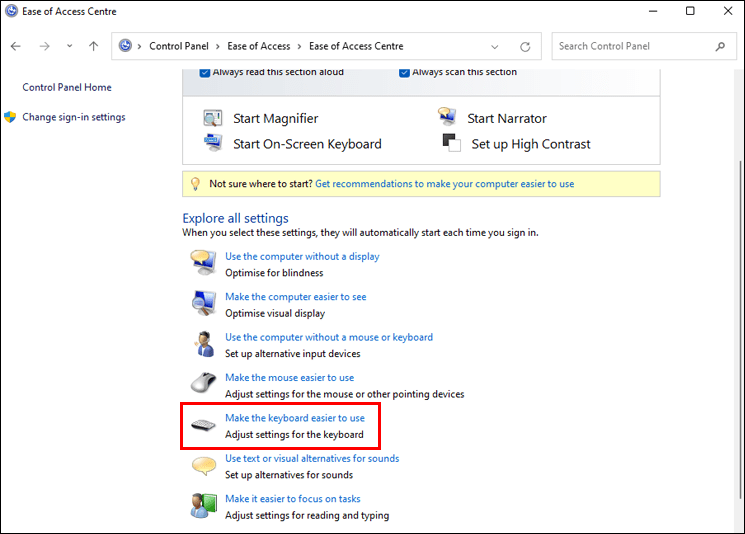This screenshot has height=534, width=745.
Task: Toggle 'Always scan this section' checkbox
Action: [x=404, y=72]
